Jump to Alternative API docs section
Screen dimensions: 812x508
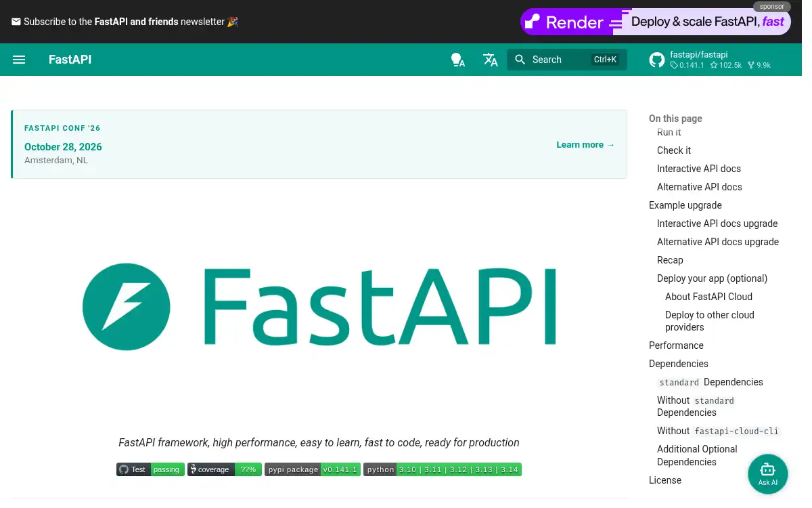700,187
